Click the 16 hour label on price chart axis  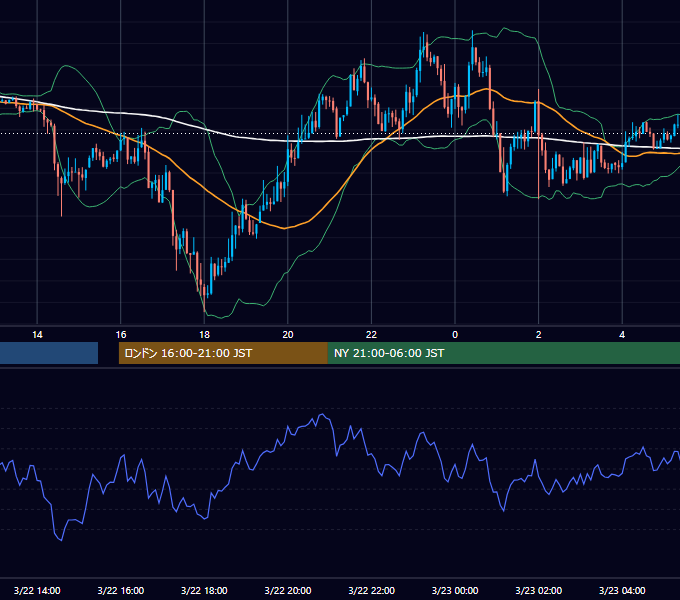[121, 335]
